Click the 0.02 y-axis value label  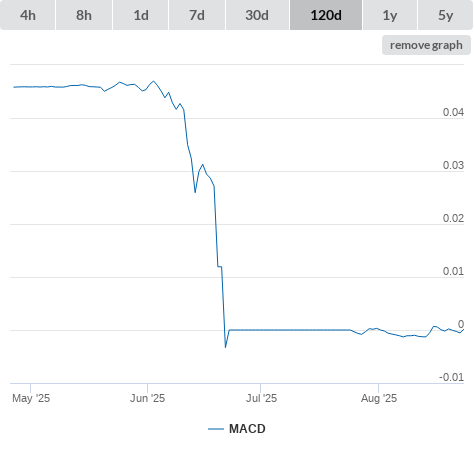tap(453, 218)
